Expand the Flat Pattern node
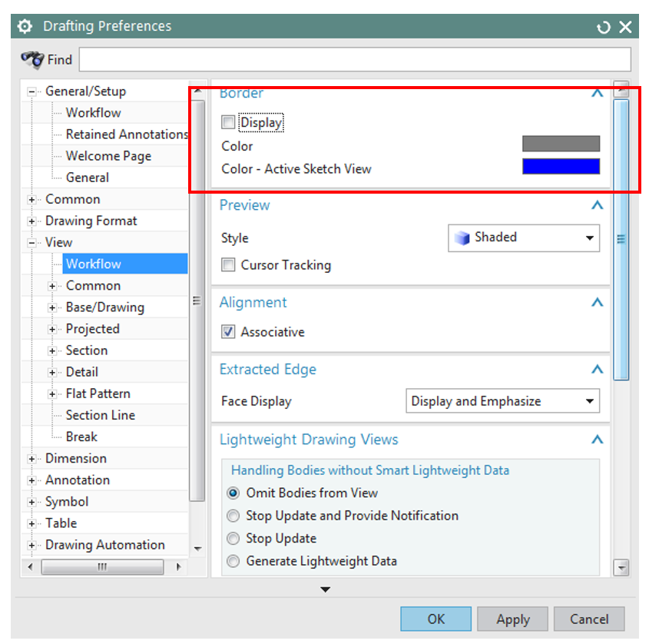Screen dimensions: 649x644 [x=52, y=394]
